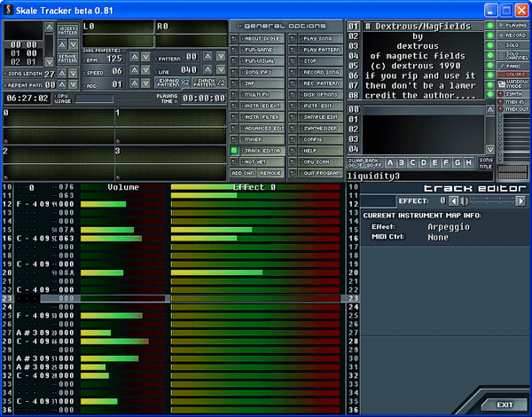532x417 pixels.
Task: Decrease the Repeat Patn. value
Action: click(x=74, y=84)
